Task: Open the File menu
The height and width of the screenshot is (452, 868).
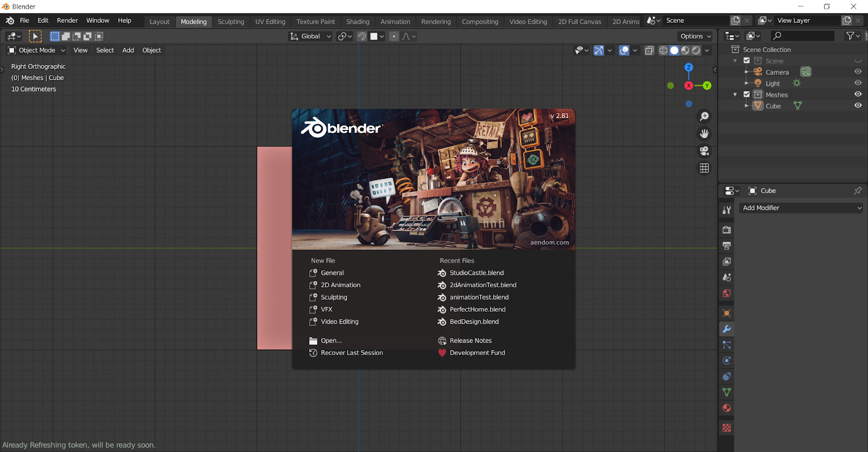Action: click(24, 21)
